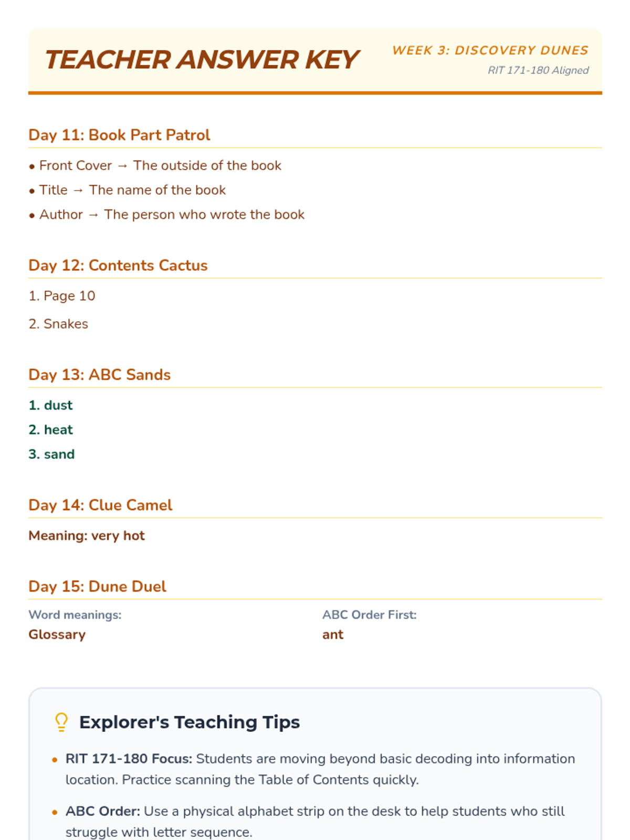
Task: Select the RIT 171-180 Aligned subtitle
Action: (x=538, y=70)
